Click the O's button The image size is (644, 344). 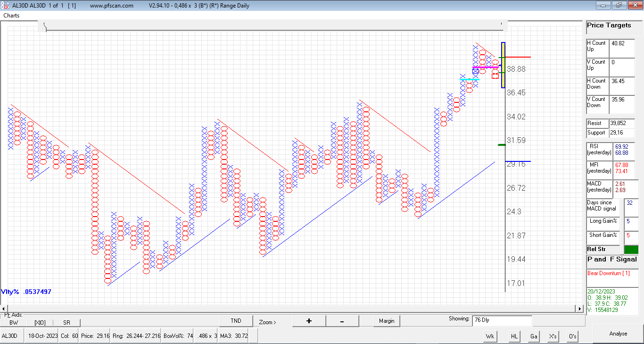[572, 336]
